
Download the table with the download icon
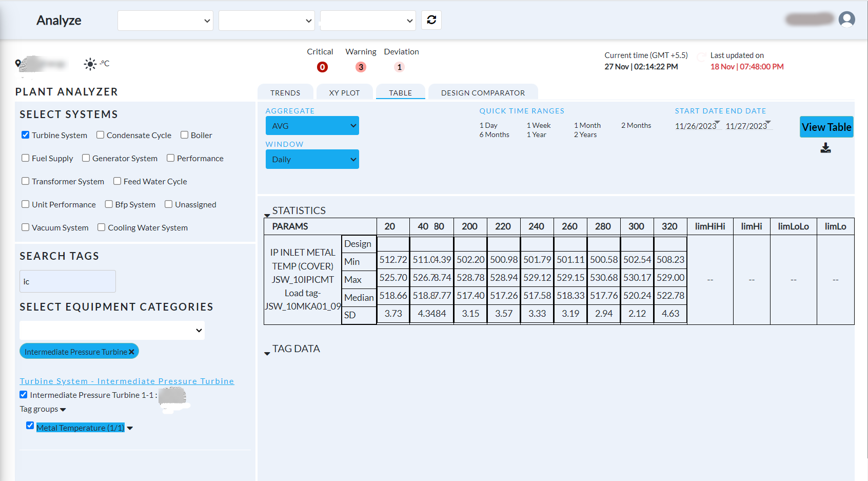[x=825, y=148]
